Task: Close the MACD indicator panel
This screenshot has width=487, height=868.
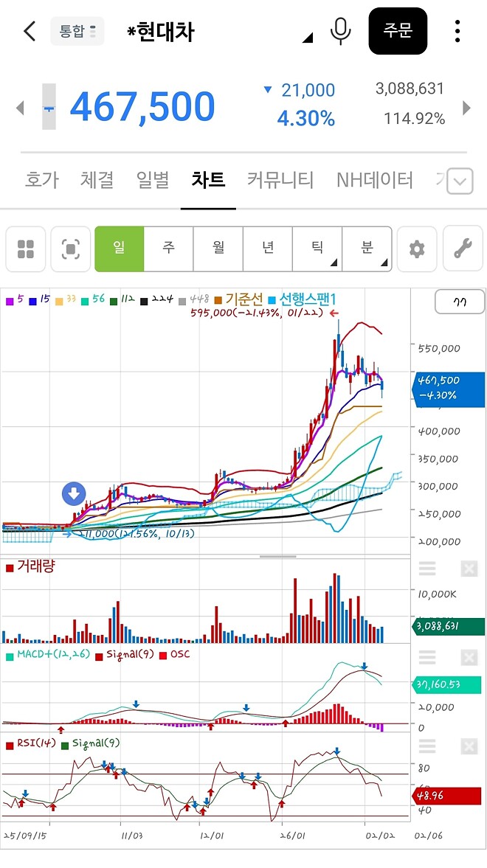Action: (x=469, y=658)
